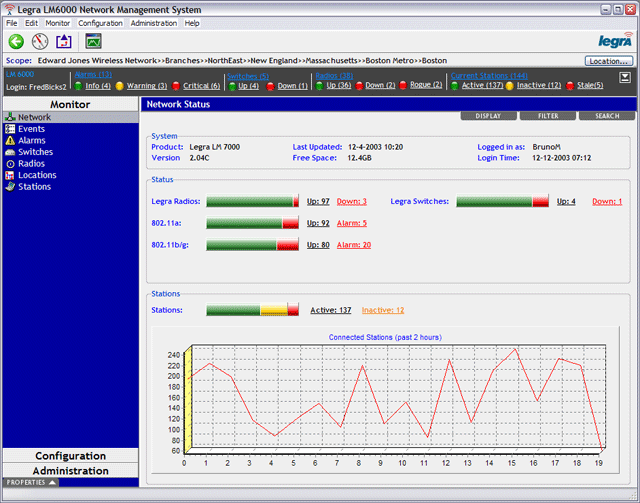640x503 pixels.
Task: Expand the Administration sidebar section
Action: coord(71,471)
